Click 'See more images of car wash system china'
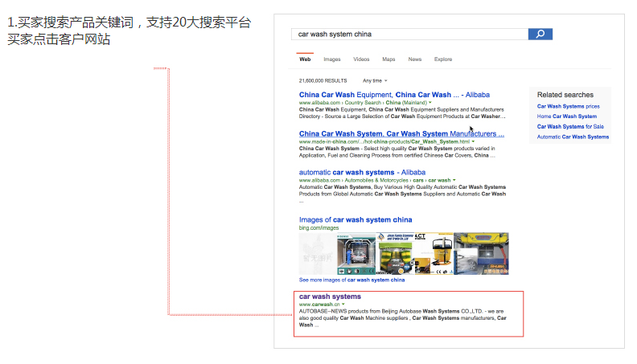Screen dimensions: 637x364 pyautogui.click(x=351, y=280)
